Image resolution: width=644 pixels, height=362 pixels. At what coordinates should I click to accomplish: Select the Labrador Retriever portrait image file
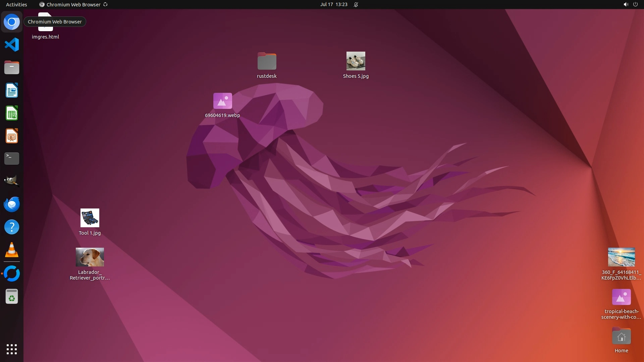(90, 257)
